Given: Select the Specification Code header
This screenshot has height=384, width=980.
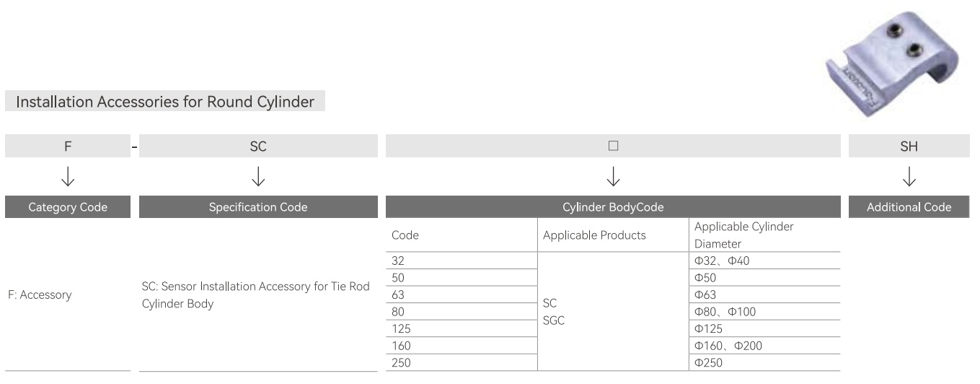Looking at the screenshot, I should tap(258, 207).
